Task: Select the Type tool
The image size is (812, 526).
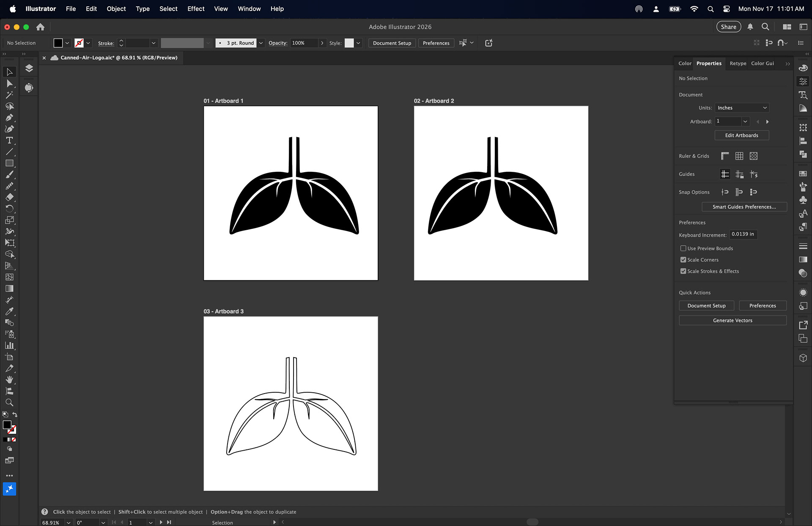Action: (x=9, y=140)
